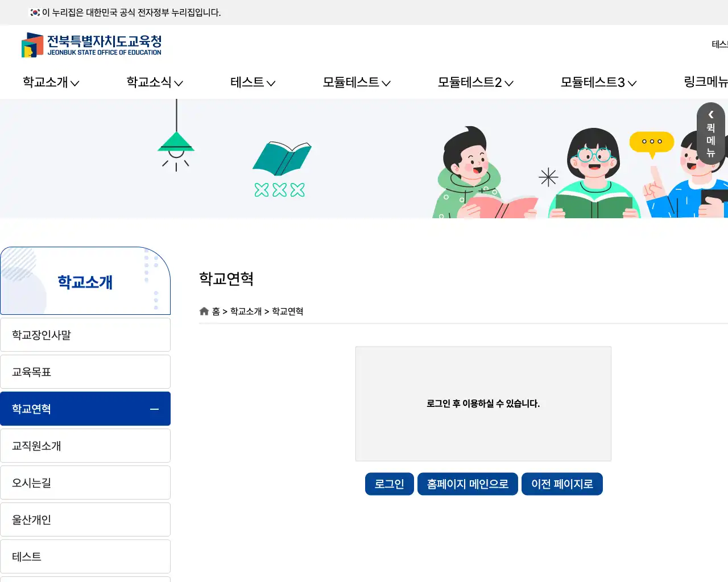Click the 로그인 button

point(390,484)
